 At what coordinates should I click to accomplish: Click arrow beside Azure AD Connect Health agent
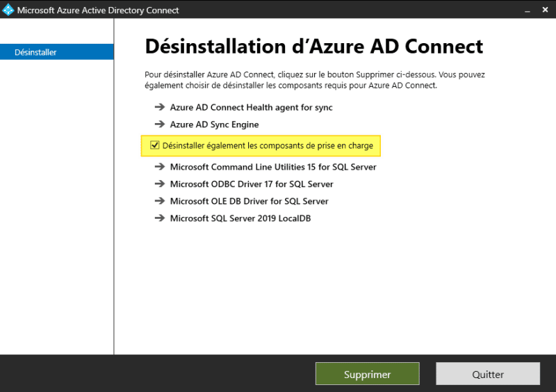160,107
